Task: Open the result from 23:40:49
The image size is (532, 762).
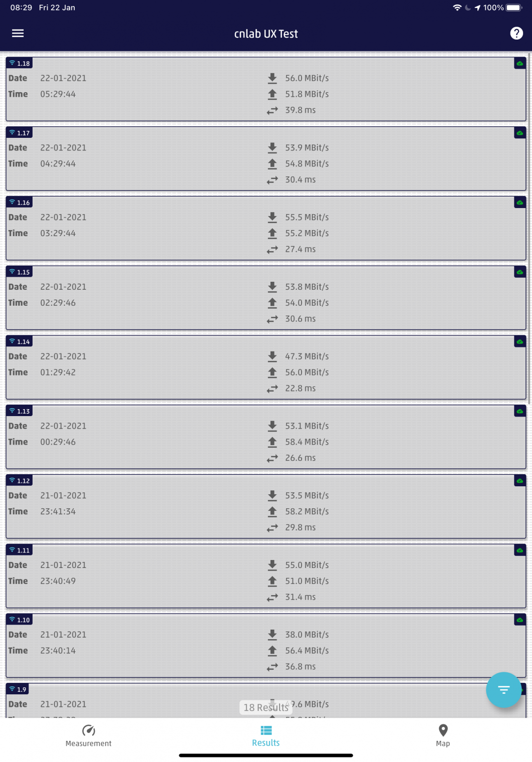Action: click(150, 581)
